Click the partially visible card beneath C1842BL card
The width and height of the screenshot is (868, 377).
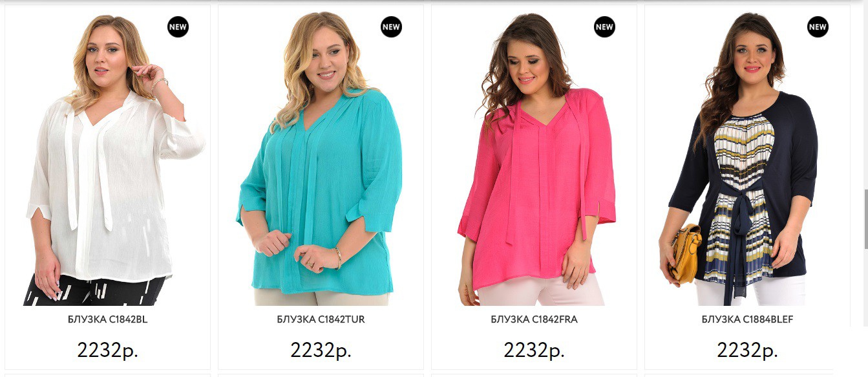[x=108, y=375]
